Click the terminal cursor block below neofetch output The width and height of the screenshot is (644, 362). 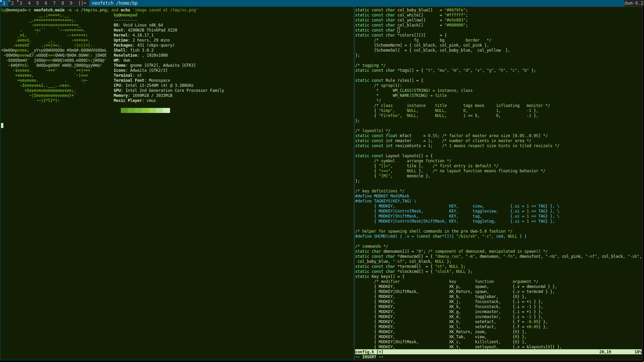coord(2,126)
